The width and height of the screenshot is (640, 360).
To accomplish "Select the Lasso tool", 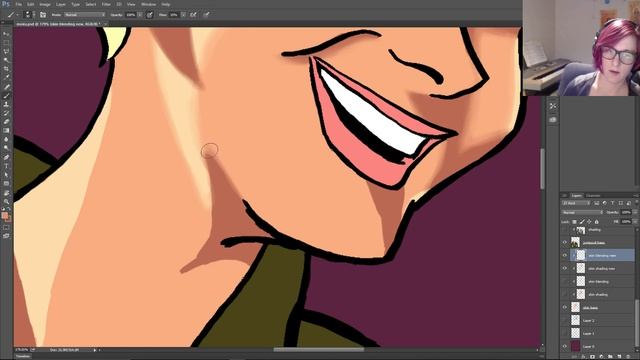I will click(6, 51).
